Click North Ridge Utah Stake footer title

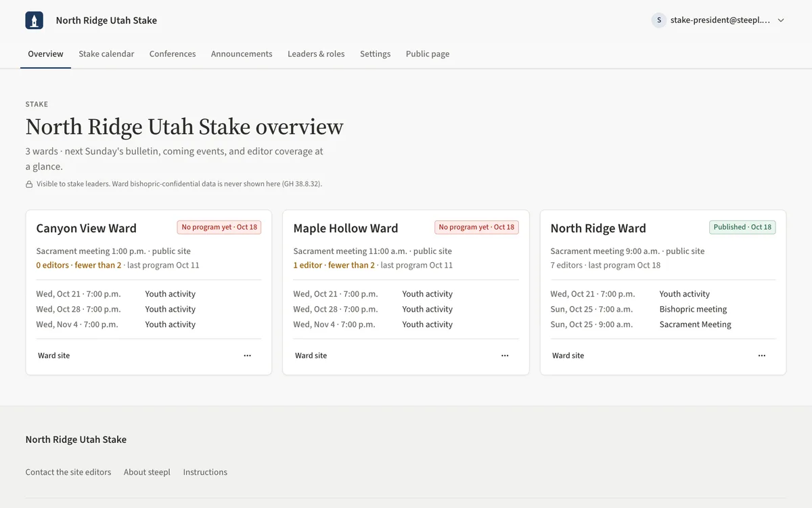tap(76, 440)
